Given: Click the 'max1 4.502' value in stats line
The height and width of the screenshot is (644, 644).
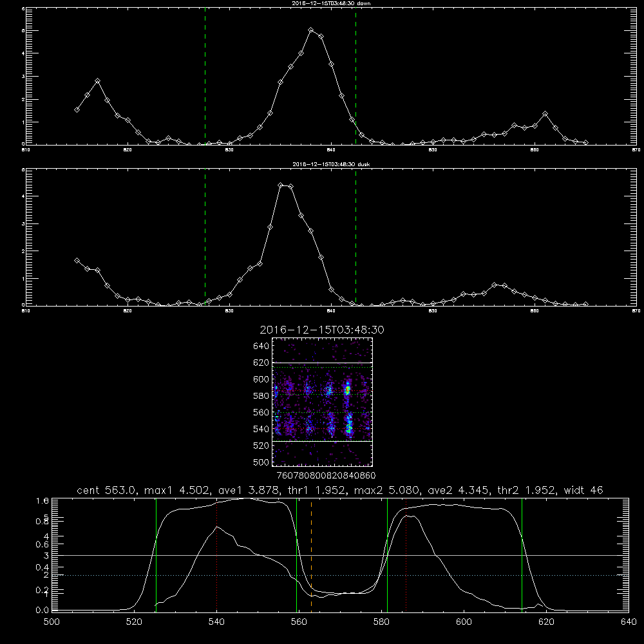Looking at the screenshot, I should coord(177,490).
